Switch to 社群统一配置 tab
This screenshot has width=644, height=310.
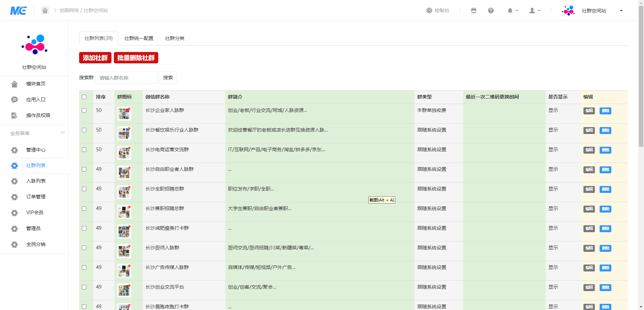click(139, 38)
